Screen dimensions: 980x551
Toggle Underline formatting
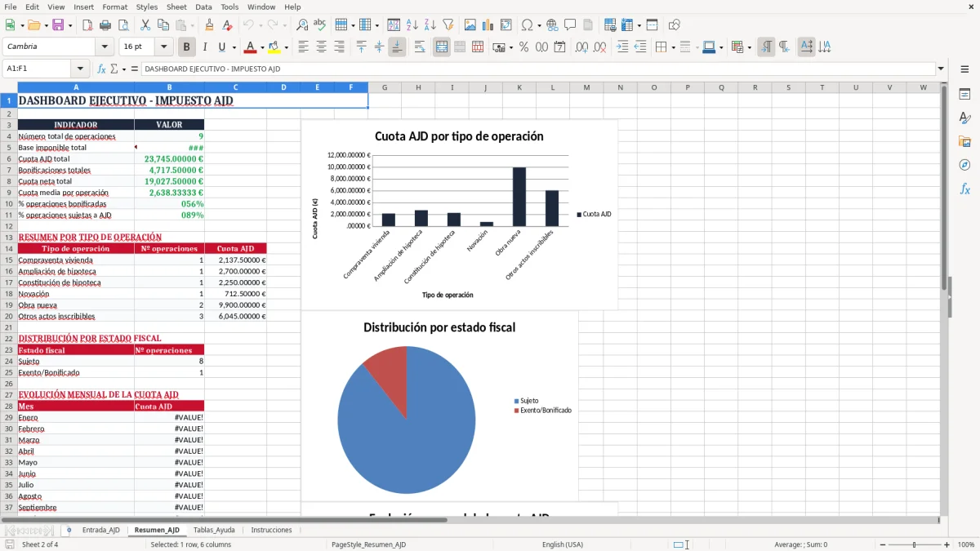[221, 47]
